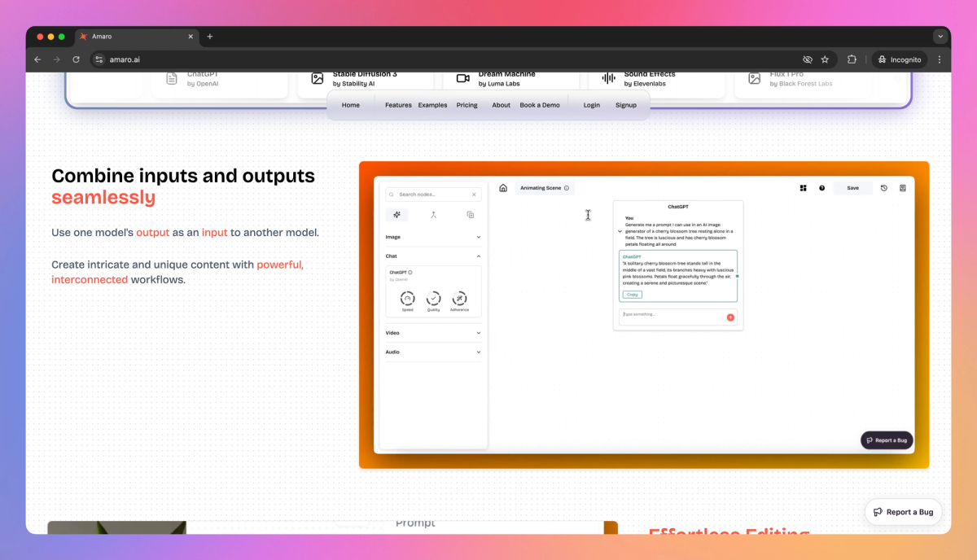Select the merge arrows tab icon
Viewport: 977px width, 560px height.
tap(434, 215)
